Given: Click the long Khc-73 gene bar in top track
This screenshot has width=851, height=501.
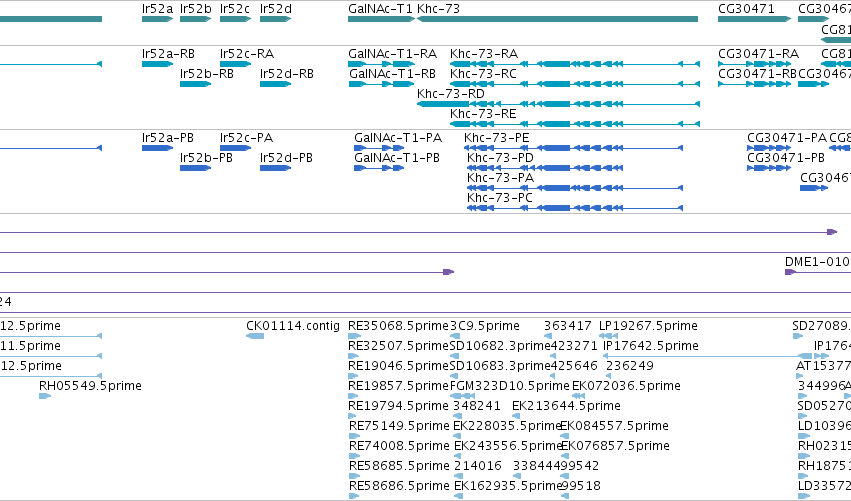Looking at the screenshot, I should pos(557,19).
